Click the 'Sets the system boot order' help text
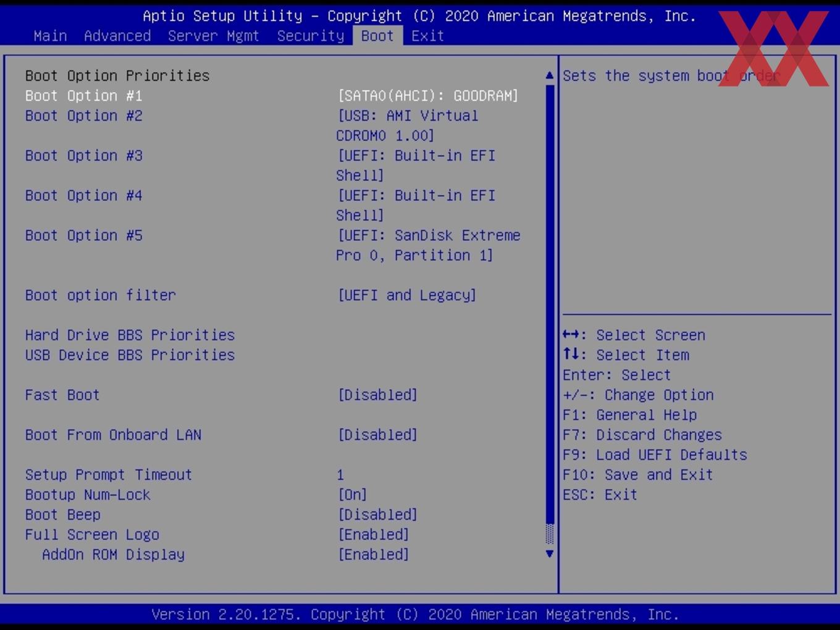Screen dimensions: 840x630 coord(672,76)
